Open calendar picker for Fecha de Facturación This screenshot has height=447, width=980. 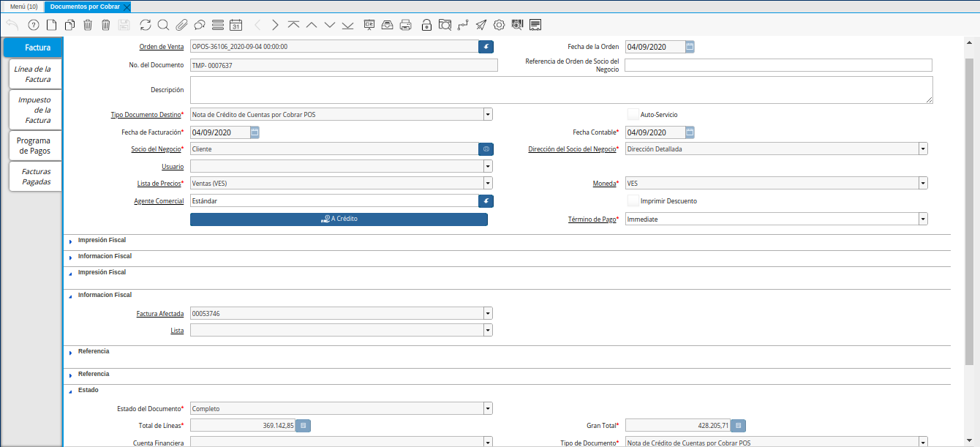(x=255, y=132)
